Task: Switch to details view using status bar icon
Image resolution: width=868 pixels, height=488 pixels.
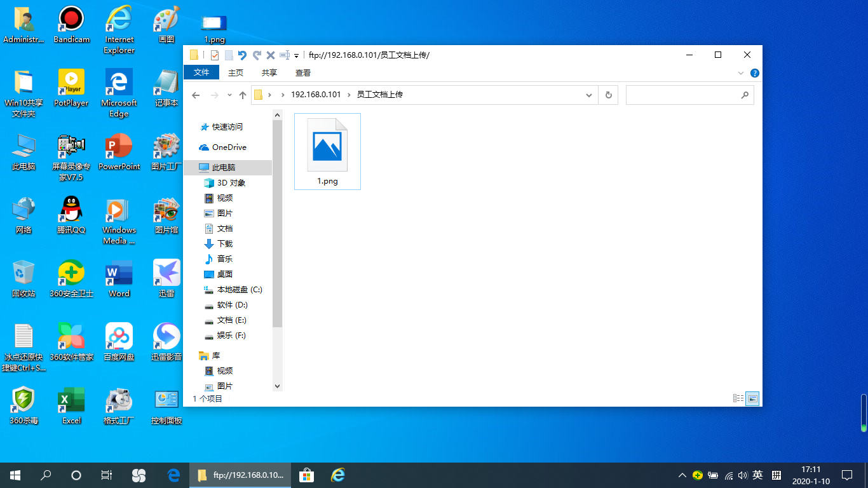Action: (738, 398)
